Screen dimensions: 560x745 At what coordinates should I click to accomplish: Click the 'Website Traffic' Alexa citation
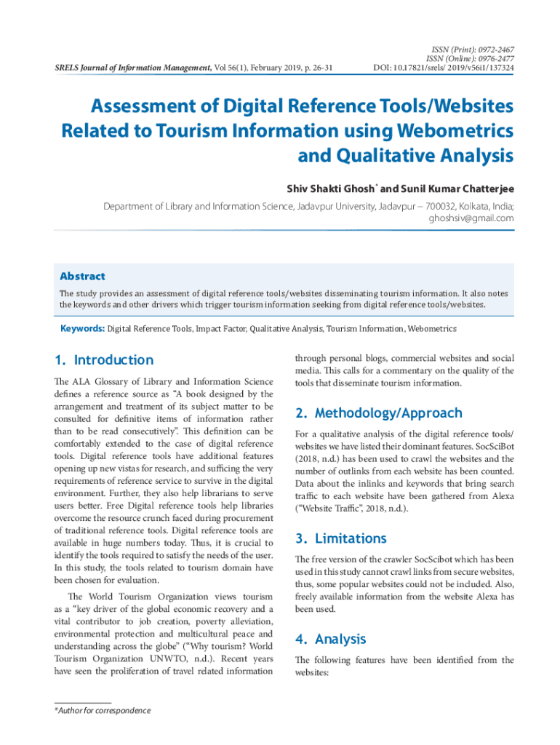click(342, 508)
